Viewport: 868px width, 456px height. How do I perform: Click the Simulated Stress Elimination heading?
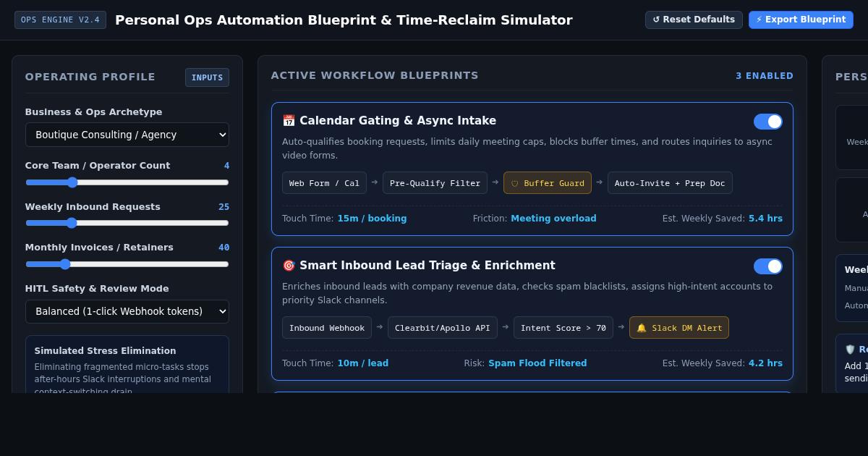coord(106,351)
